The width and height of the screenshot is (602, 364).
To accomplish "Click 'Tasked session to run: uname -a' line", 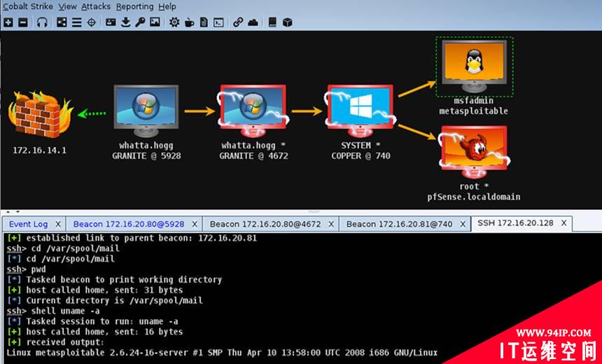I will click(x=92, y=321).
